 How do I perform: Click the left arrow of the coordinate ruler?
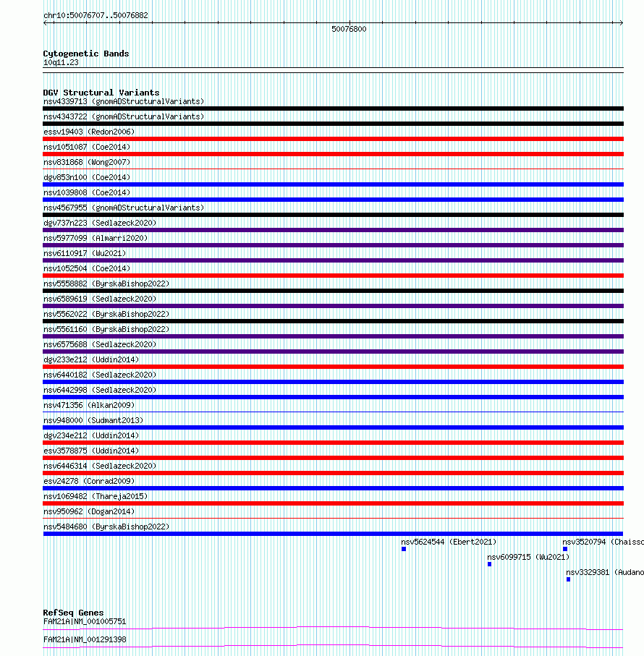tap(46, 22)
